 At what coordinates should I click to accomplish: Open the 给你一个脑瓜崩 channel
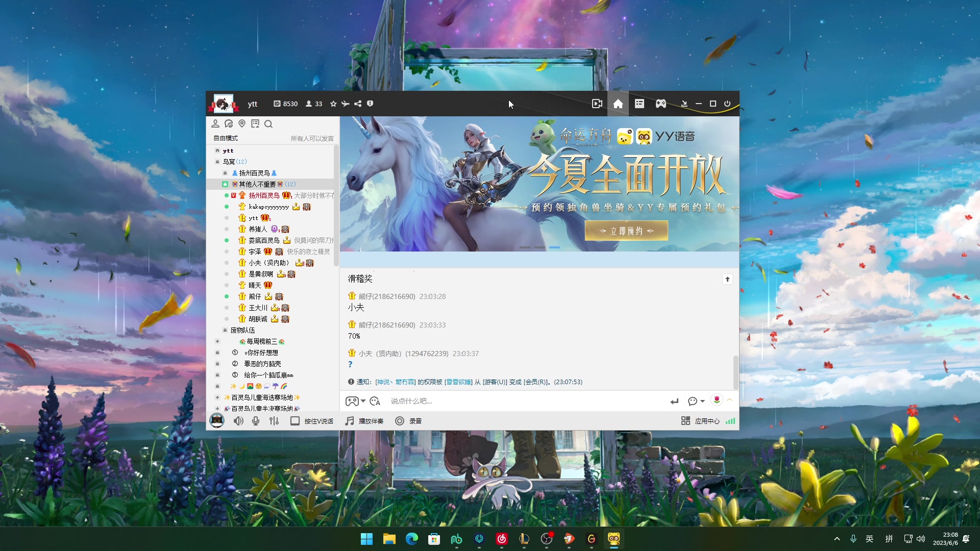click(x=268, y=375)
